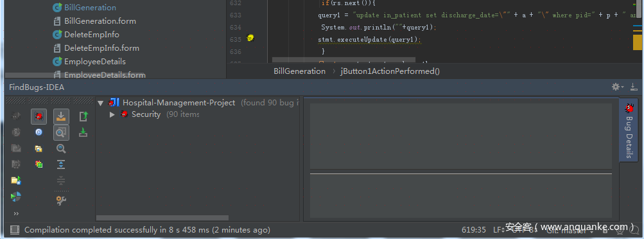
Task: Click the group by rank icon
Action: click(39, 164)
